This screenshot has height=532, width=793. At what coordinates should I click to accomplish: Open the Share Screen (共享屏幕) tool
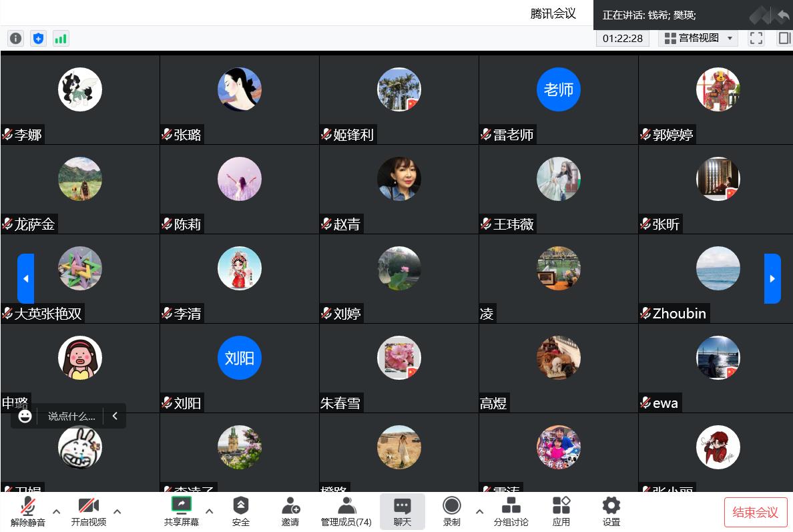pos(182,511)
